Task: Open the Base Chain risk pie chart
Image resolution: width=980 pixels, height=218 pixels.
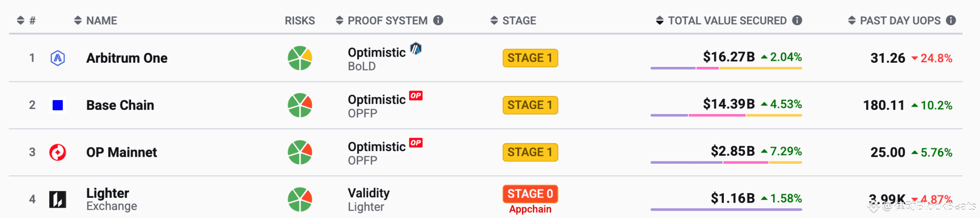Action: (x=300, y=105)
